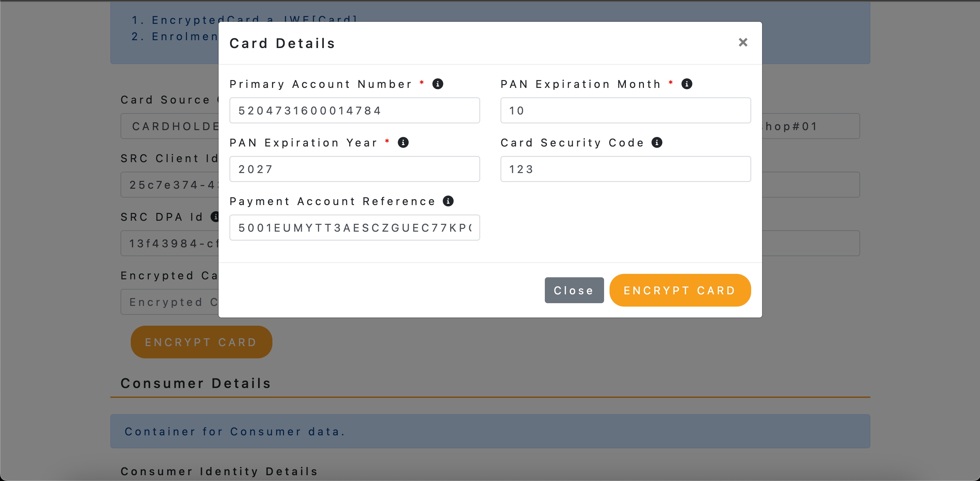
Task: Click the info icon beside Primary Account Number
Action: [x=438, y=84]
